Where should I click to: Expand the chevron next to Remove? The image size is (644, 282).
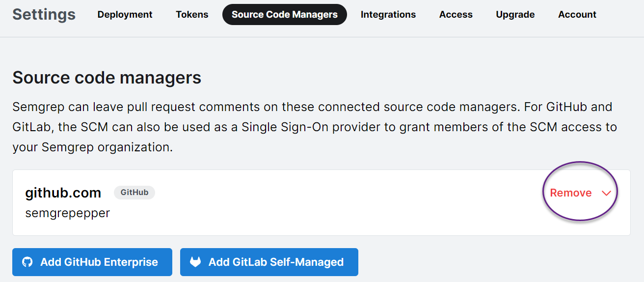click(606, 193)
